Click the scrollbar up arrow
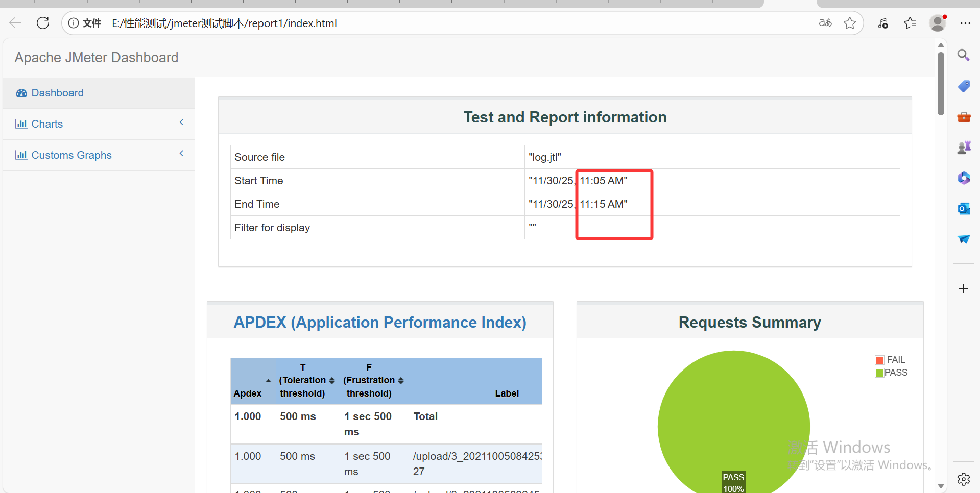 pyautogui.click(x=941, y=45)
